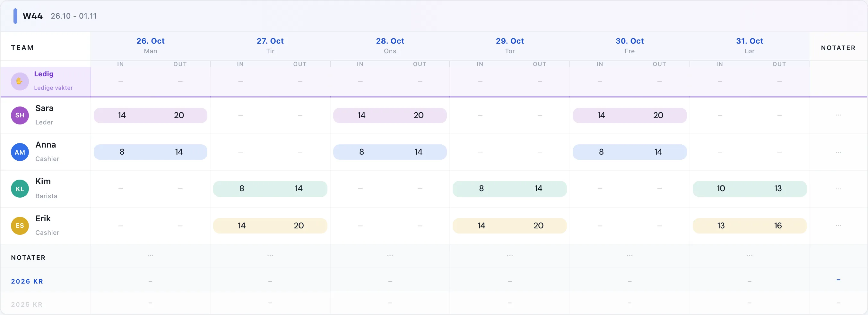Screen dimensions: 868x315
Task: Click Erik's yellow ES avatar
Action: click(x=20, y=226)
